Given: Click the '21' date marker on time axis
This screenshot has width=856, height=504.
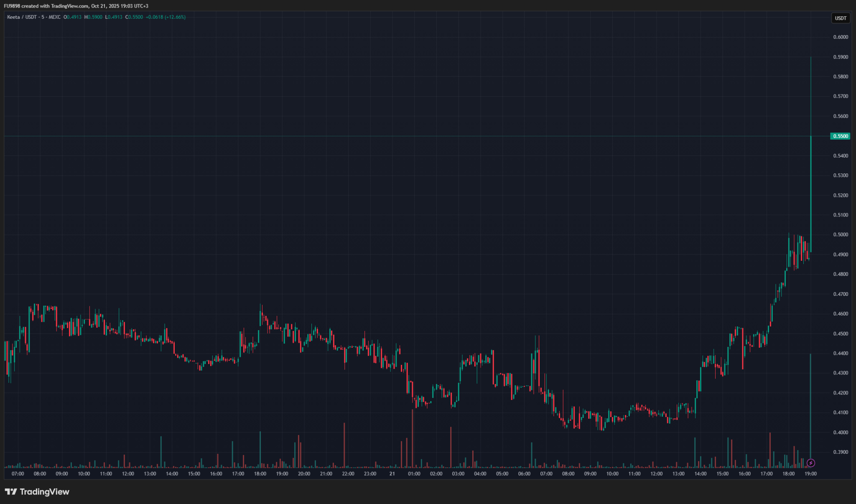Looking at the screenshot, I should [x=392, y=473].
